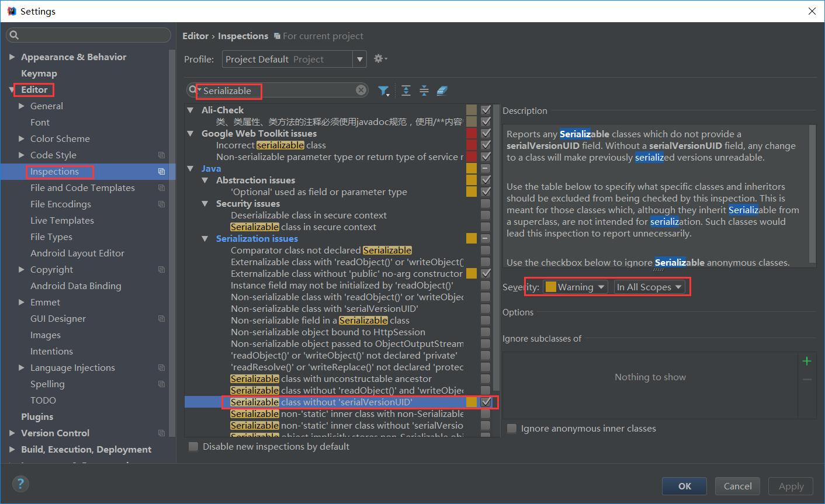
Task: Select 'Comparator class not declared Serializable' row
Action: point(321,250)
